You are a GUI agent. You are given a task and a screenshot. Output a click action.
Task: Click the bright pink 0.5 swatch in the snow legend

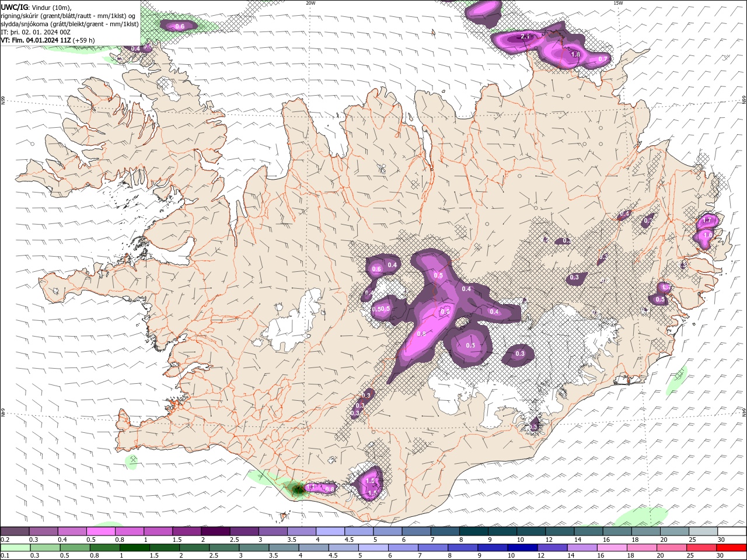[100, 531]
